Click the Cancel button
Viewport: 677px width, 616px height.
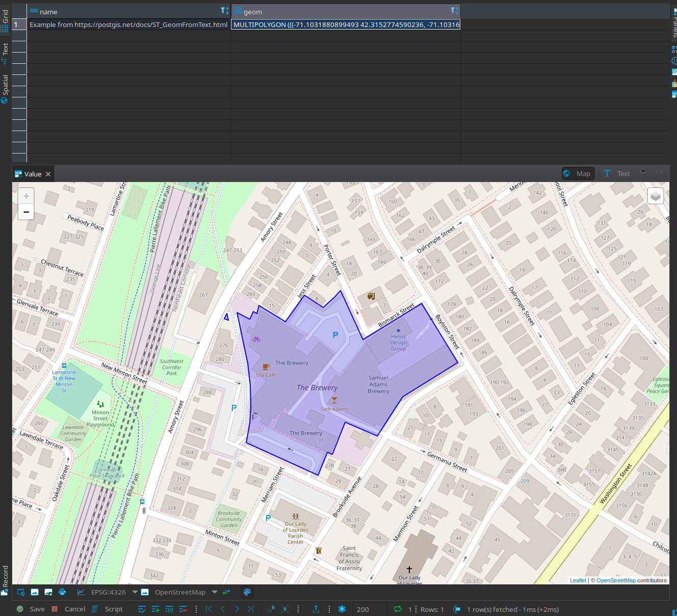(68, 609)
